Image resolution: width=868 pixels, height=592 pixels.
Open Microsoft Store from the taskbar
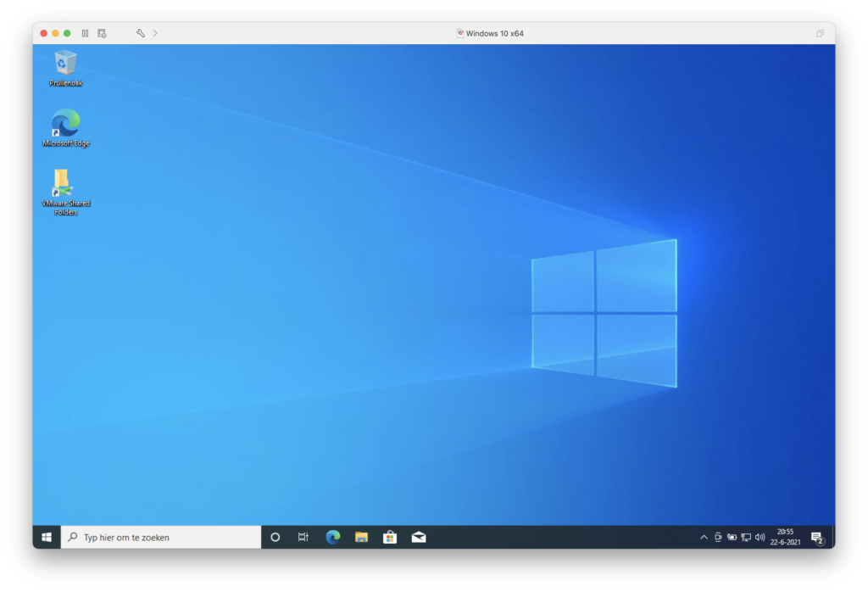(x=390, y=537)
